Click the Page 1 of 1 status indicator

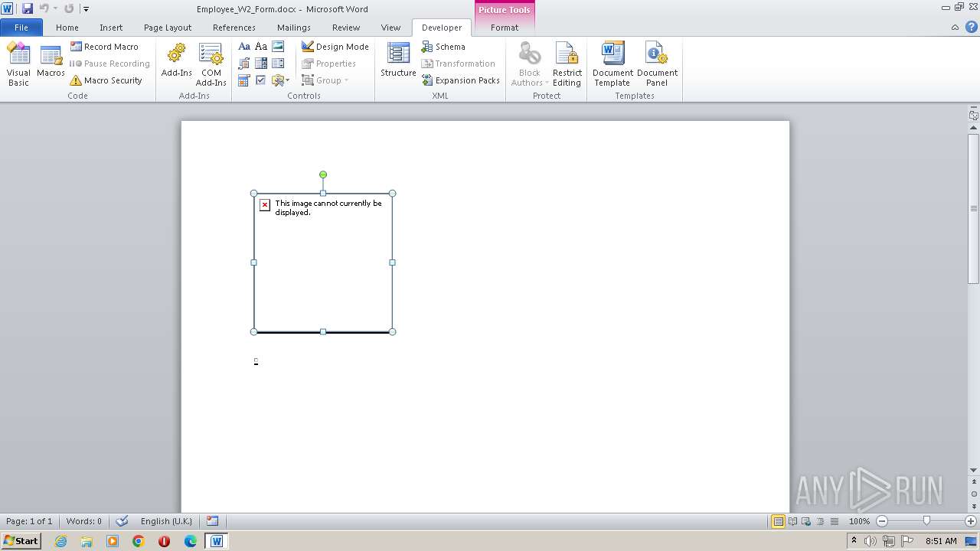click(x=29, y=521)
